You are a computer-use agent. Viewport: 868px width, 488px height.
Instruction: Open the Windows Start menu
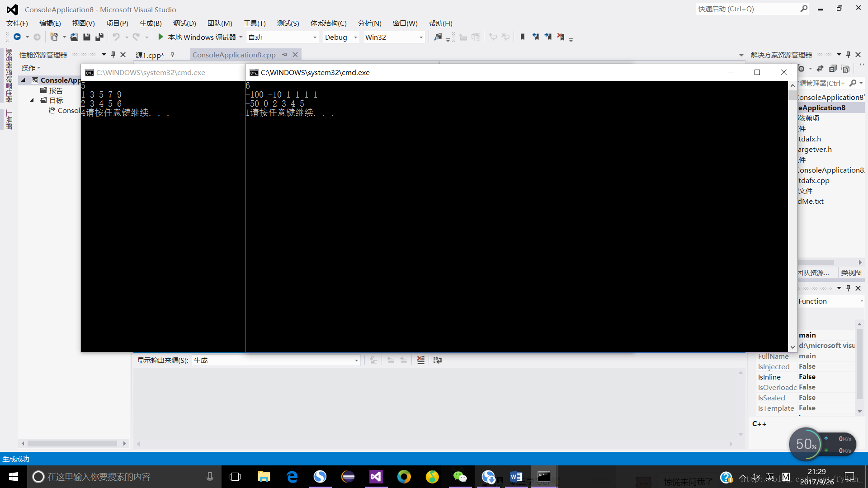(x=14, y=477)
